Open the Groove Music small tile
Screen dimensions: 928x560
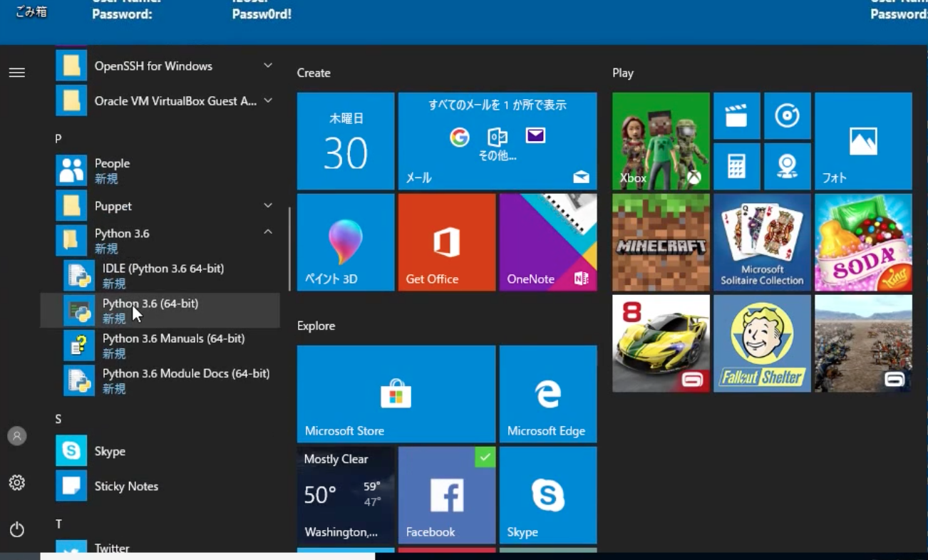(x=787, y=116)
